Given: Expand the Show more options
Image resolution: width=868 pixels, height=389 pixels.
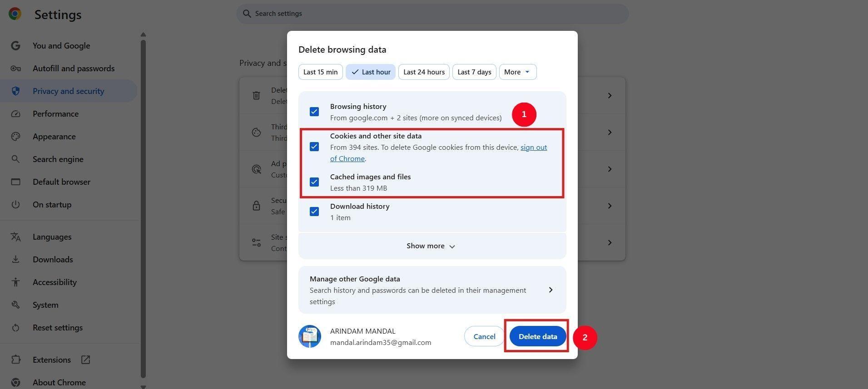Looking at the screenshot, I should point(432,246).
